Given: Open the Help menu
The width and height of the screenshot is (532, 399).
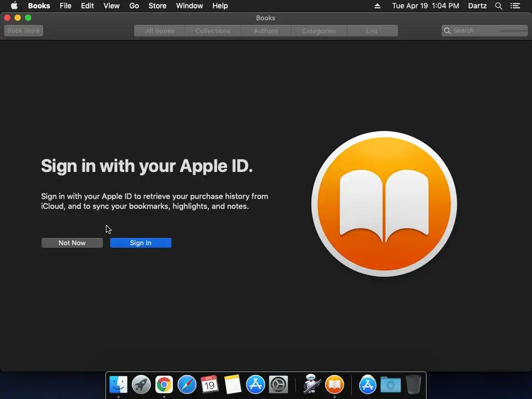Looking at the screenshot, I should coord(220,6).
